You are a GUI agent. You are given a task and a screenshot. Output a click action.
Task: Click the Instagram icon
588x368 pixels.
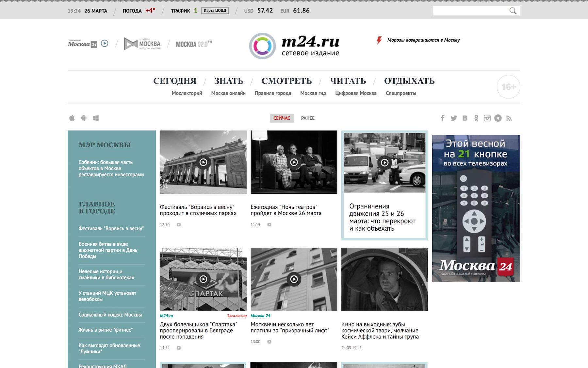487,118
